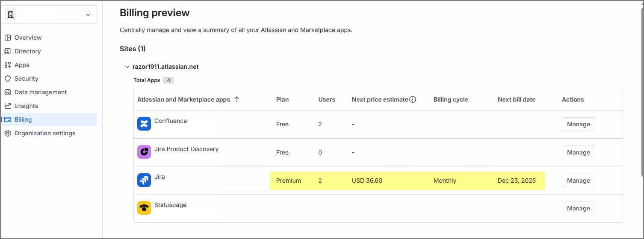
Task: Click the organization building icon
Action: click(x=11, y=15)
